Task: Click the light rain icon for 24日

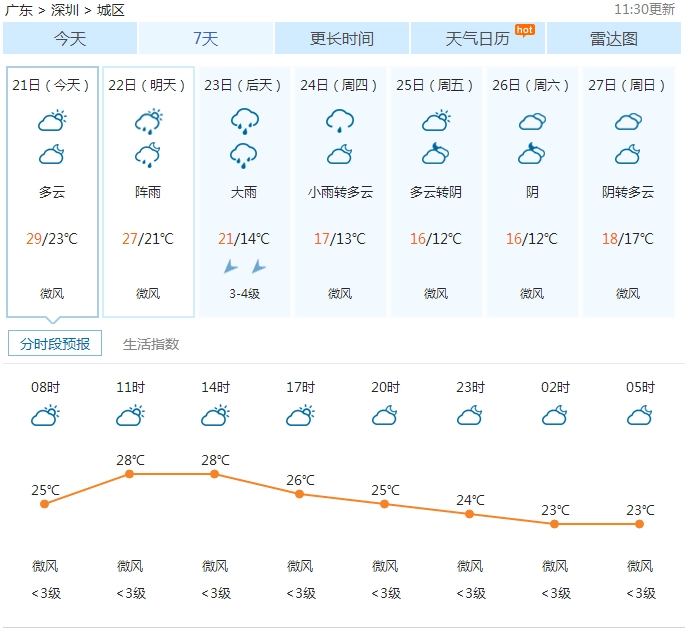Action: [340, 121]
